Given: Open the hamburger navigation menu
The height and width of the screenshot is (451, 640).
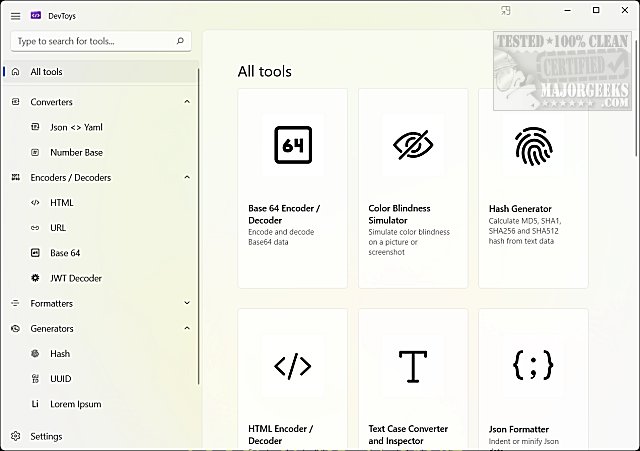Looking at the screenshot, I should click(x=15, y=15).
